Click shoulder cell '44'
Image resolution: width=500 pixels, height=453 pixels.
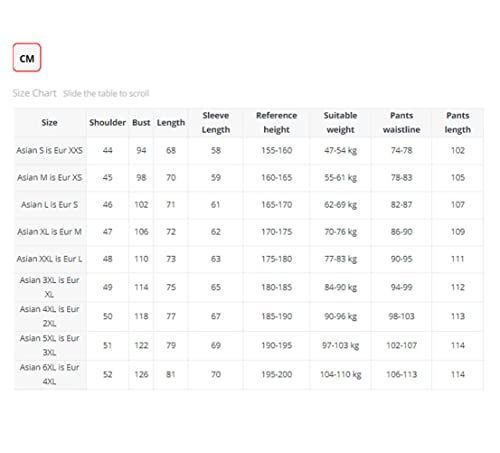[107, 150]
